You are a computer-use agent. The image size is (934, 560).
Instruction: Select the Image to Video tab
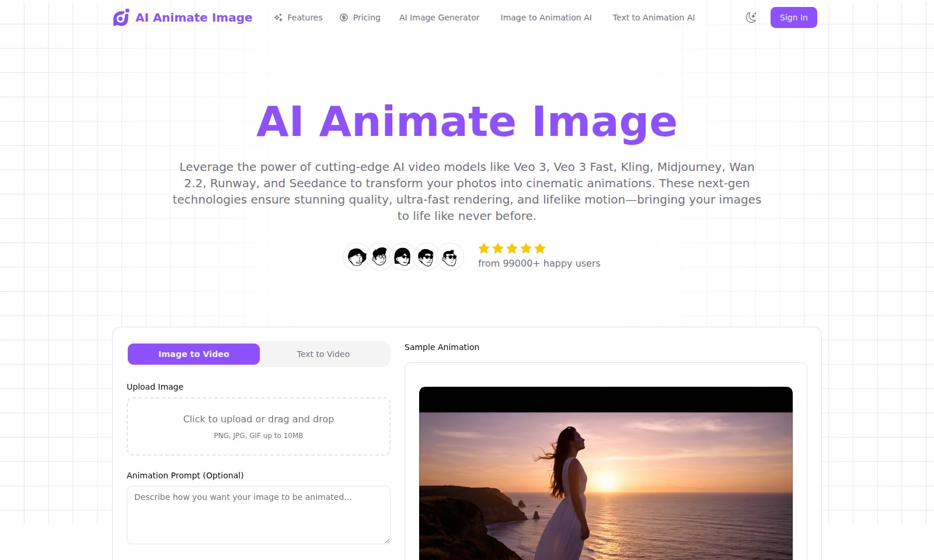click(x=193, y=353)
